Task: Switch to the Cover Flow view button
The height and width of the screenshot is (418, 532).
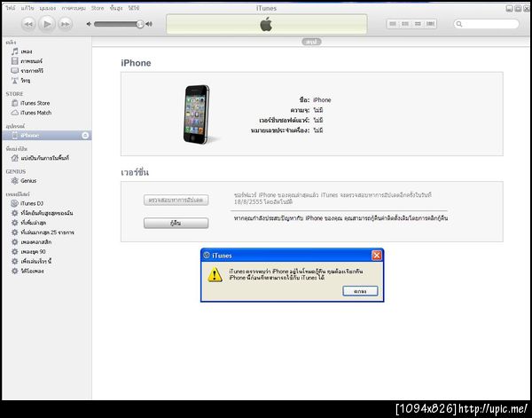Action: (431, 24)
